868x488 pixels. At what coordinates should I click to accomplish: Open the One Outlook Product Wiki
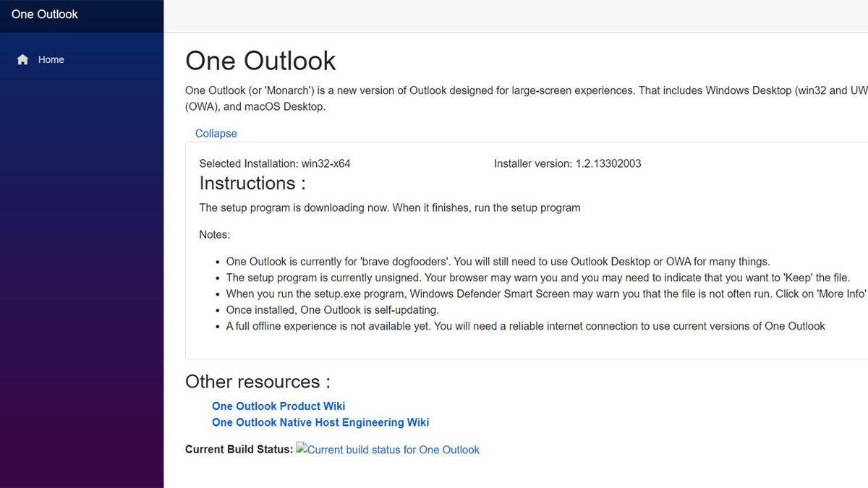pos(278,406)
